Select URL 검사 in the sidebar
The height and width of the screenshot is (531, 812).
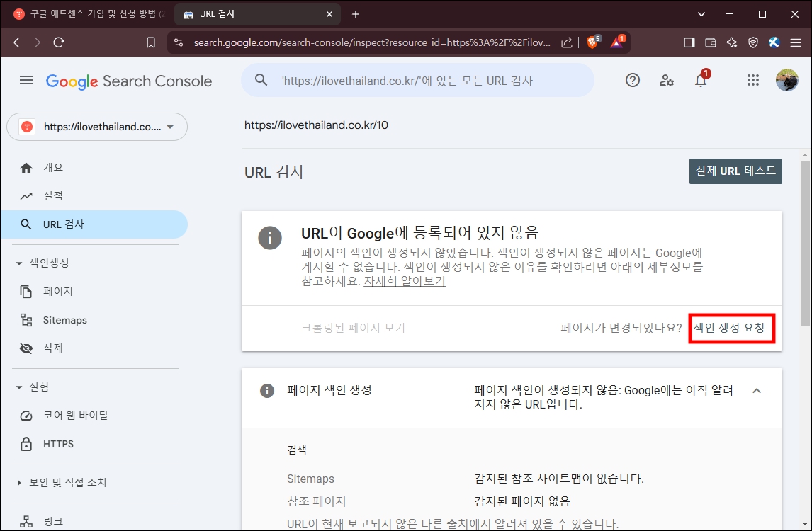click(x=94, y=224)
